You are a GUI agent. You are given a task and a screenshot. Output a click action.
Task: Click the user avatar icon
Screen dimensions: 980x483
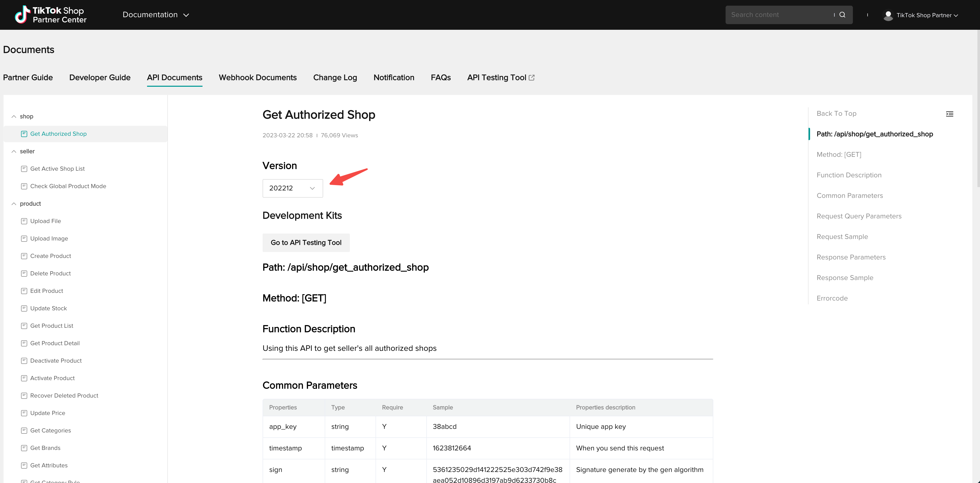click(x=888, y=15)
